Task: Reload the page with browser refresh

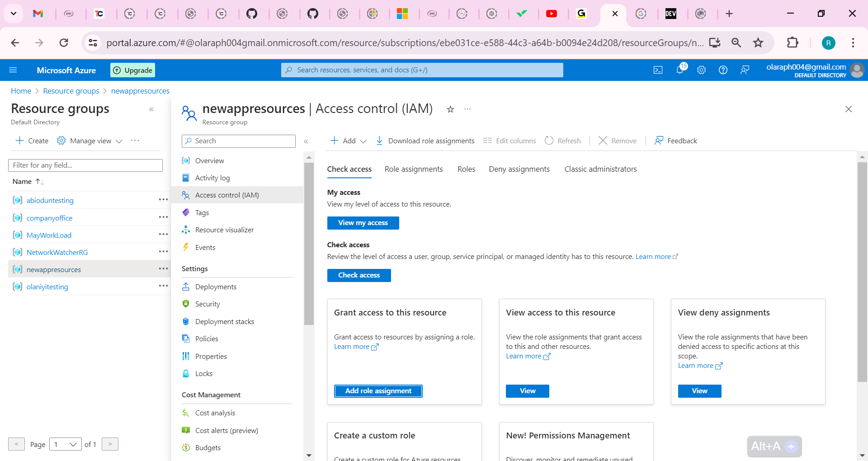Action: tap(64, 42)
